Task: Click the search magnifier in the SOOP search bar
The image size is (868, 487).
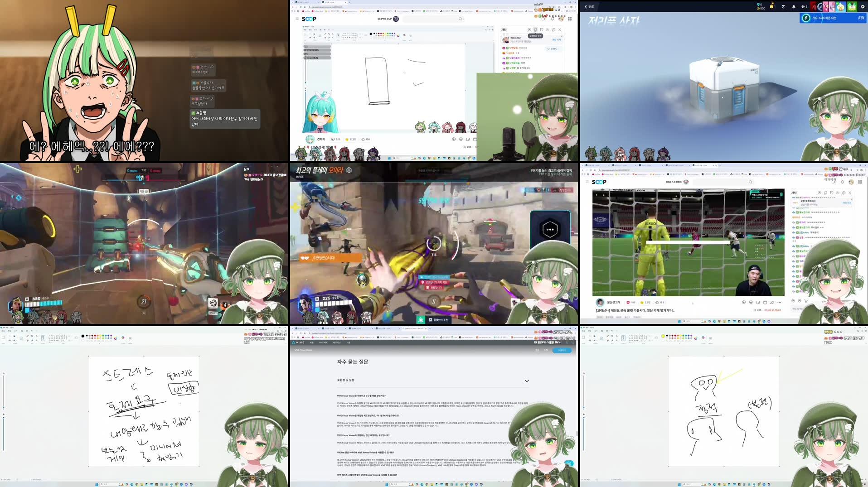Action: click(x=461, y=19)
